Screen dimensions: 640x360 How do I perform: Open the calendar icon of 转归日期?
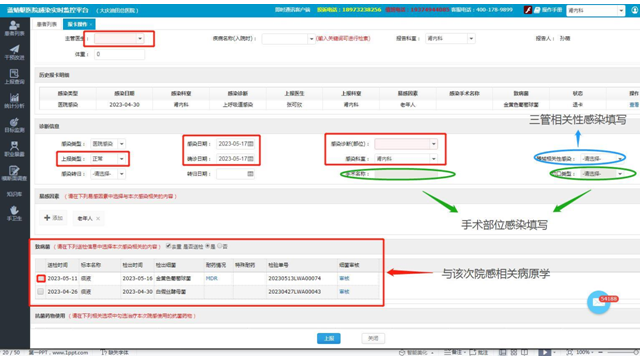point(250,174)
